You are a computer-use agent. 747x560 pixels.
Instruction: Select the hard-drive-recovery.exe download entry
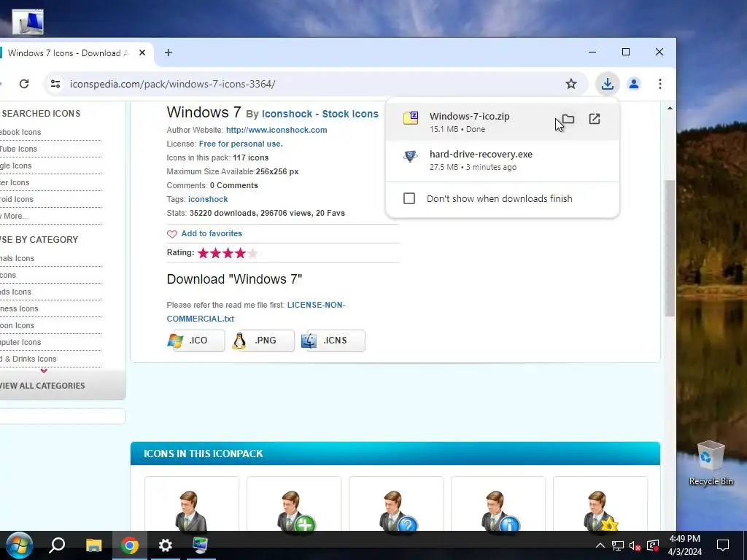coord(502,160)
